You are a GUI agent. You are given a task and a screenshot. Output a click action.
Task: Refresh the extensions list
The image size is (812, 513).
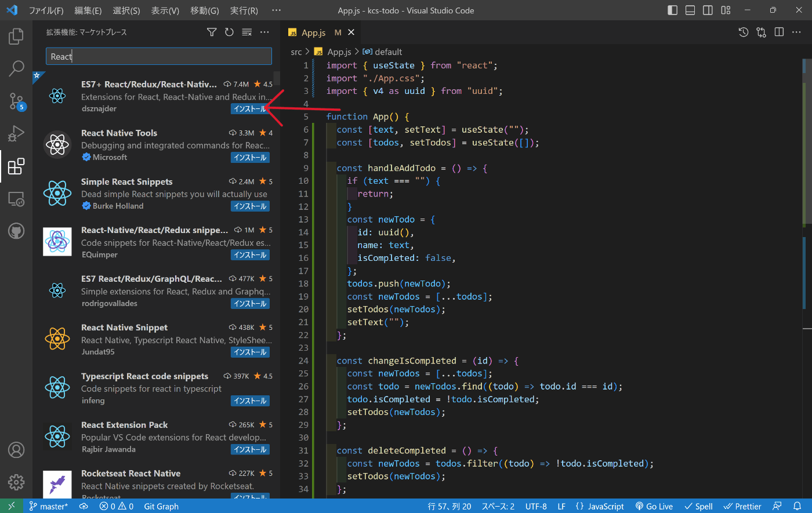[229, 32]
